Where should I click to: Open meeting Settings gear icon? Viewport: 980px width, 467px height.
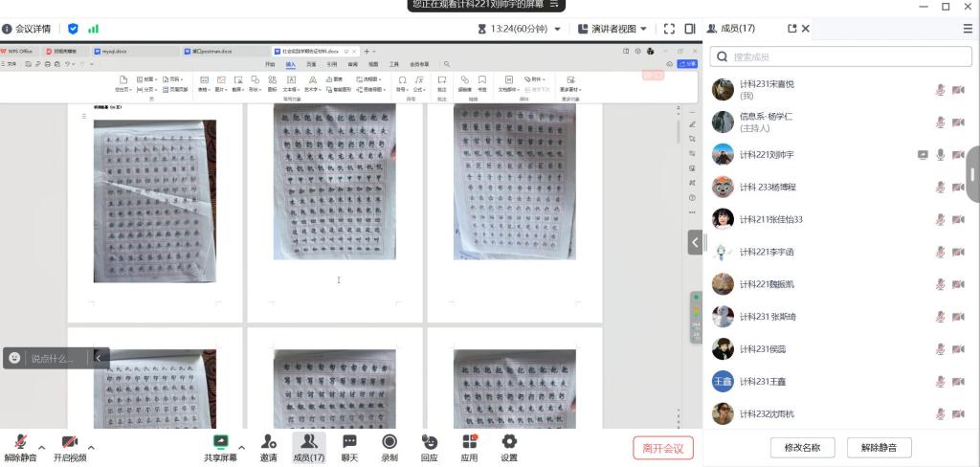[509, 442]
